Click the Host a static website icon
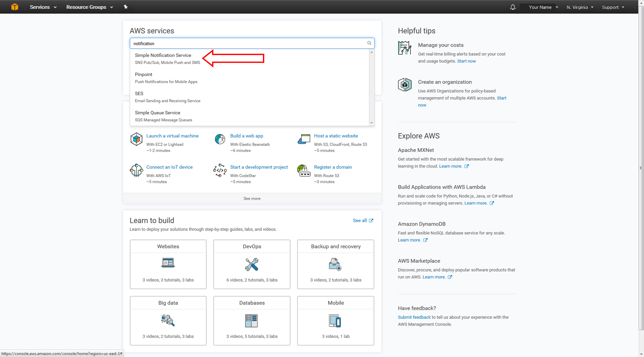 [x=304, y=139]
